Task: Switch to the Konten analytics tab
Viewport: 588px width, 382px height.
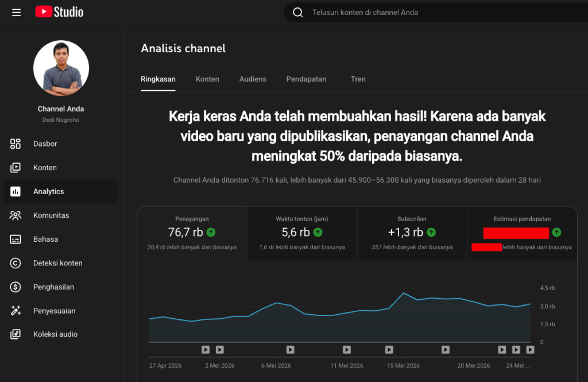Action: pyautogui.click(x=207, y=79)
